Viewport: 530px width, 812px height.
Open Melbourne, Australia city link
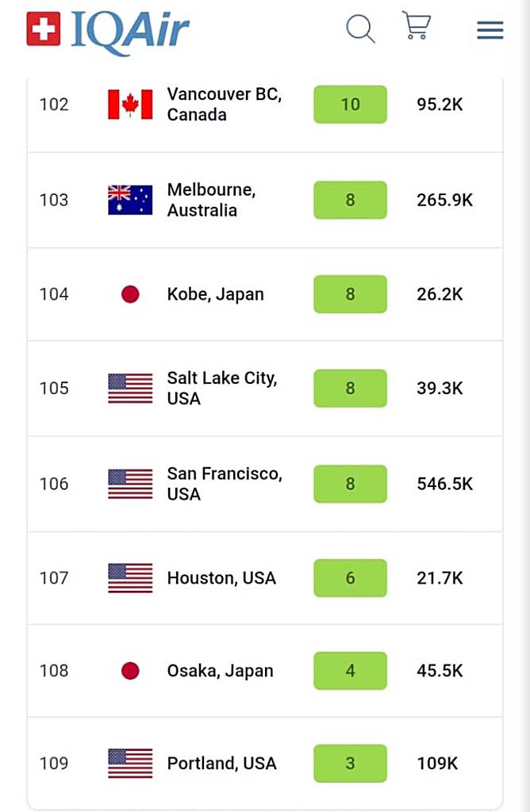[211, 200]
